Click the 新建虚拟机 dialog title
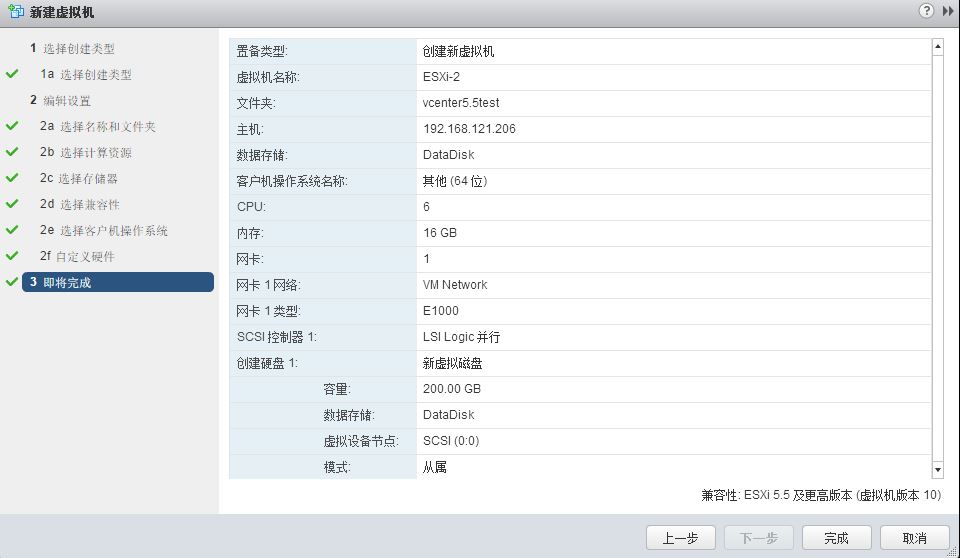 (x=62, y=12)
